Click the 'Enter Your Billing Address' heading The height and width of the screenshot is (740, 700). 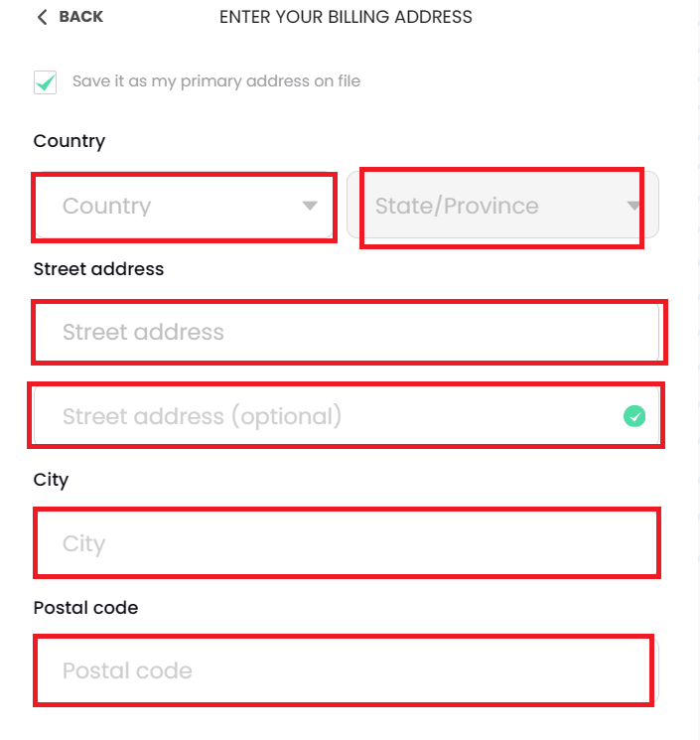[x=346, y=17]
